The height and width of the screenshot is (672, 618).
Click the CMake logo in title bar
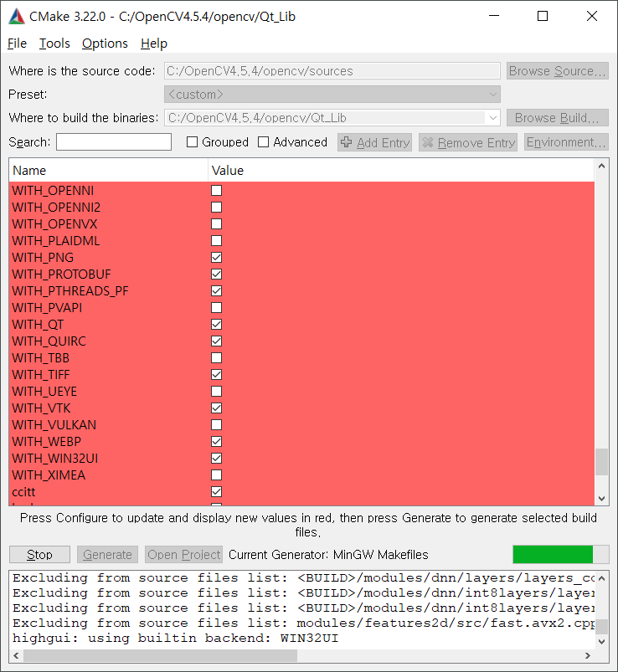(17, 16)
